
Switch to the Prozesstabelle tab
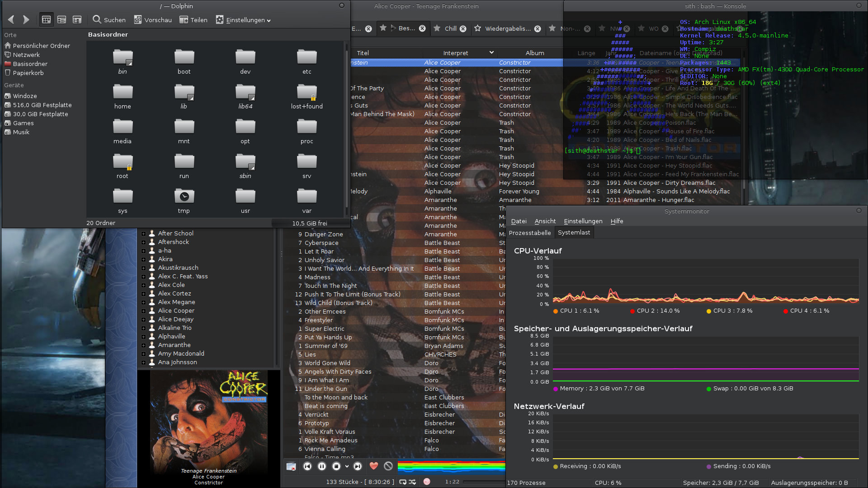[530, 233]
